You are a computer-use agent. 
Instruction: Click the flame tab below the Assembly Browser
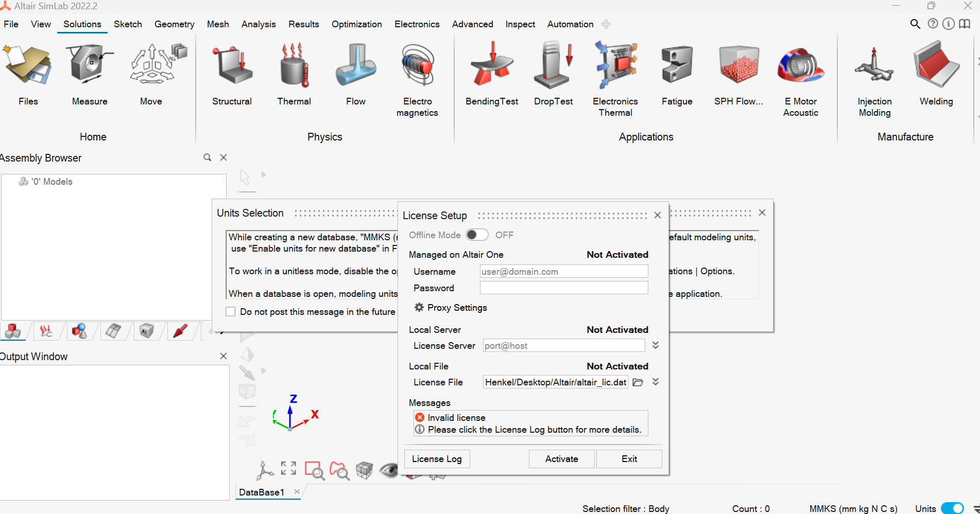pyautogui.click(x=46, y=331)
